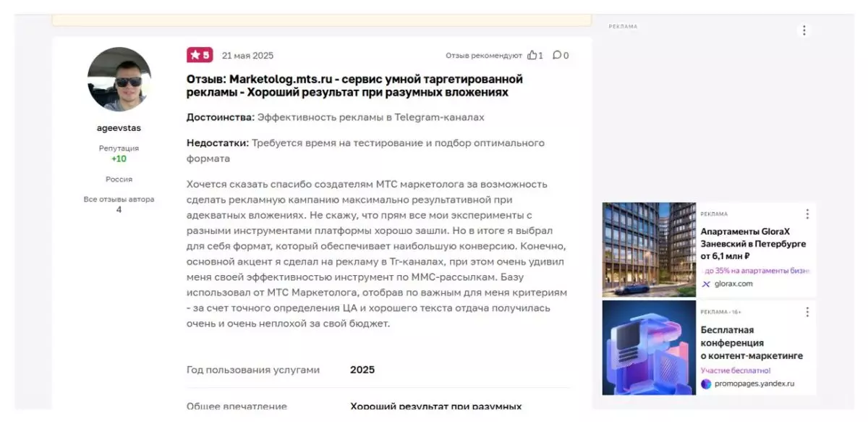This screenshot has width=868, height=422.
Task: Click the year of use value 2025
Action: (362, 369)
